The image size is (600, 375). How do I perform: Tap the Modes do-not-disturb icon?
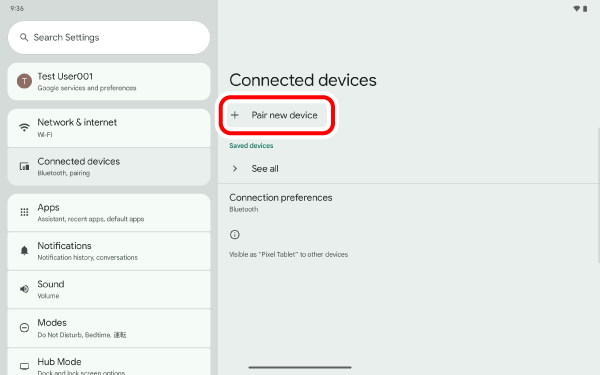24,328
